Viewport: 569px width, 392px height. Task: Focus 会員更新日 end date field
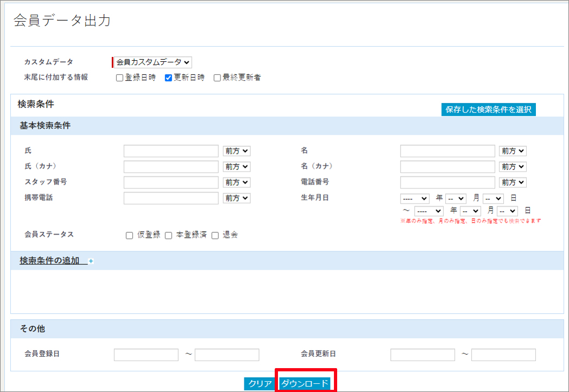pos(503,355)
